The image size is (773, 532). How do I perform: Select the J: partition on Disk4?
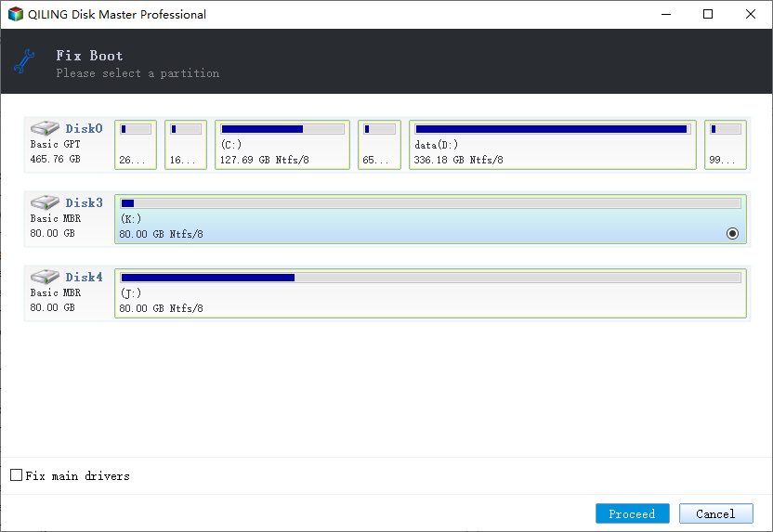click(430, 293)
